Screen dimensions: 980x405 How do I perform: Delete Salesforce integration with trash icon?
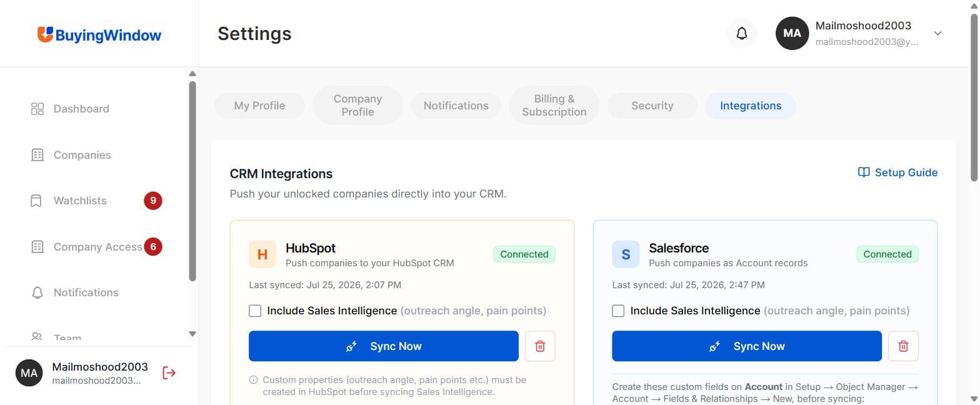coord(903,346)
